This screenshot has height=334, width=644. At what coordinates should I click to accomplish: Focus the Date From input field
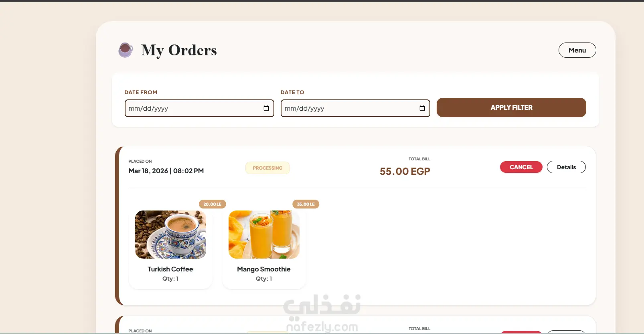pos(199,108)
